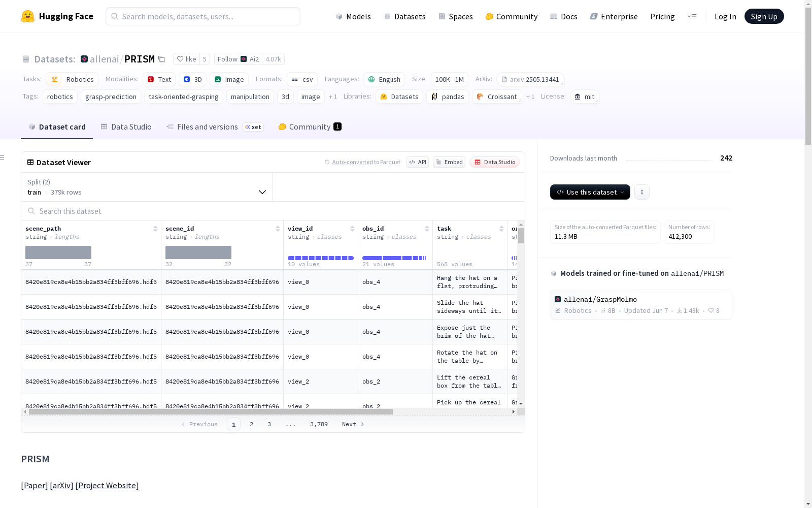Click the Log In link

[x=725, y=16]
